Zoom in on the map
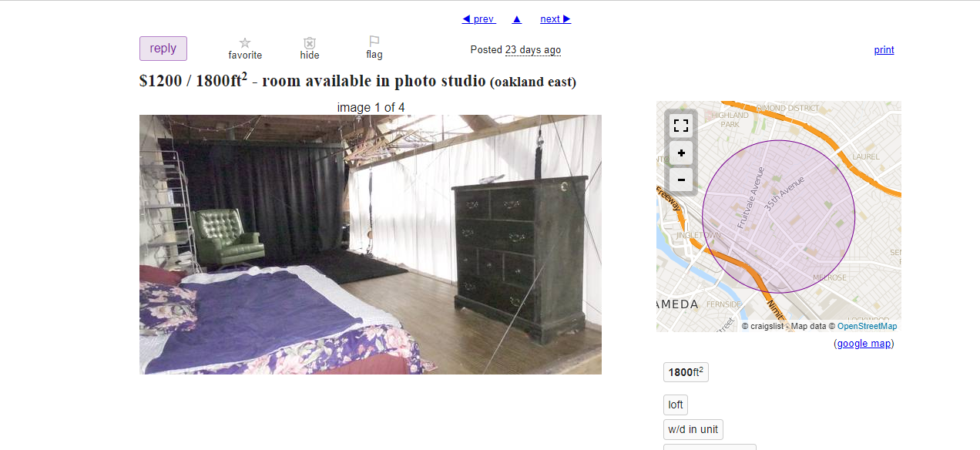Viewport: 980px width, 450px height. tap(681, 153)
